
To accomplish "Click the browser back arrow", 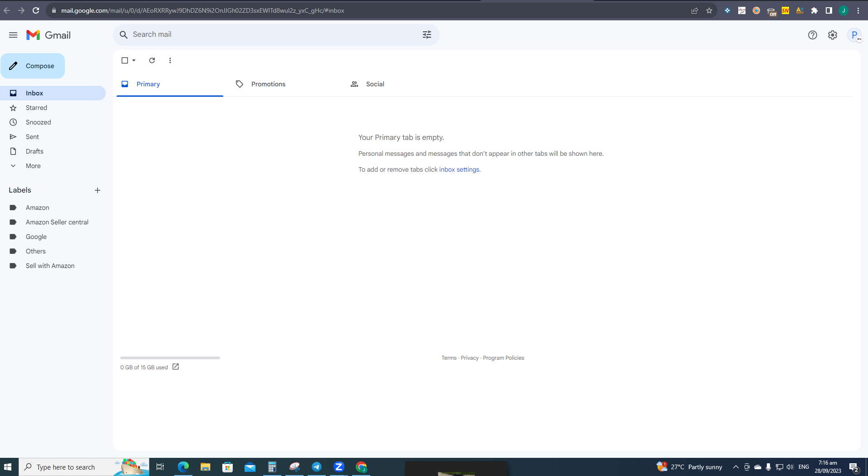I will pos(7,10).
